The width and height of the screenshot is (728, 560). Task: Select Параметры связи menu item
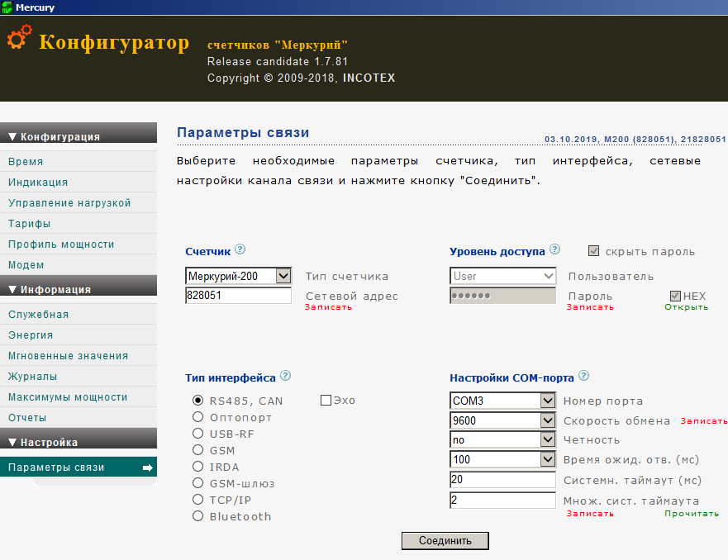click(79, 467)
